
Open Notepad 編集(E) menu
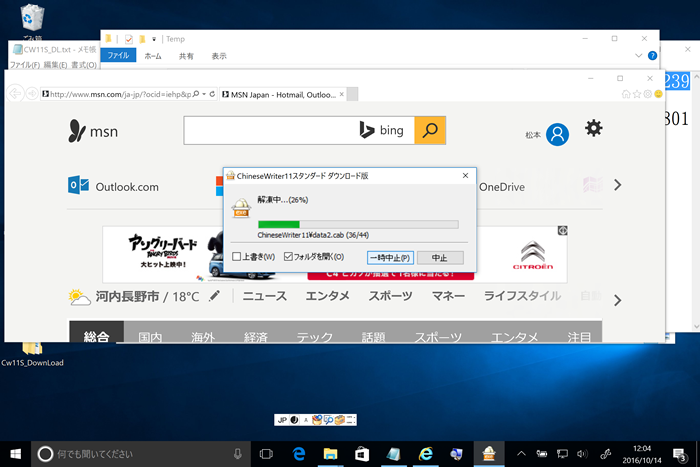tap(55, 65)
